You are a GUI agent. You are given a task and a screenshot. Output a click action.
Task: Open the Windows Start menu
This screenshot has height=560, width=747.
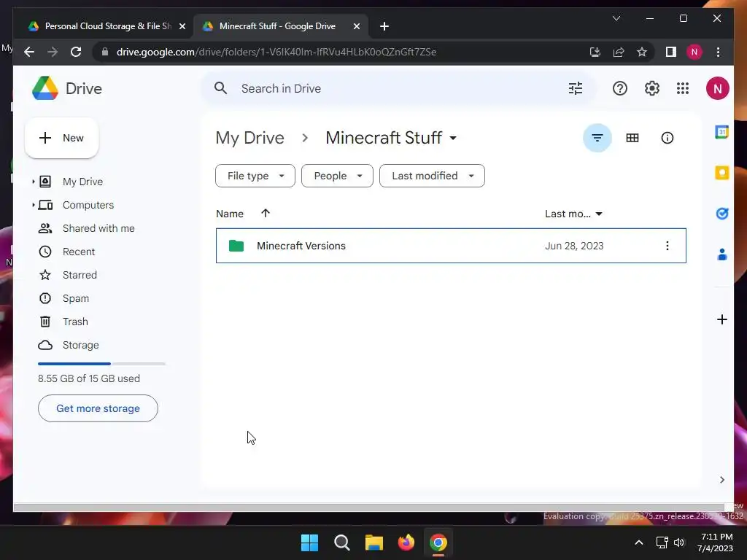[309, 542]
